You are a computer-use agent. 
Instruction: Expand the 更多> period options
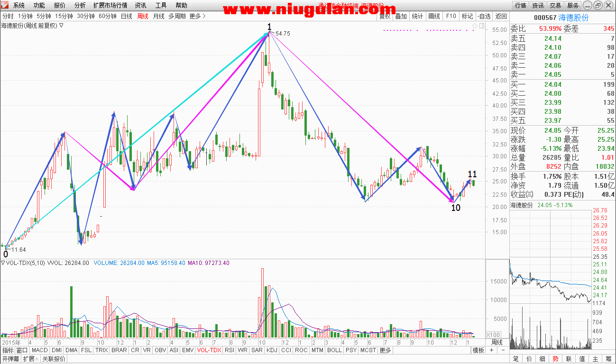coord(197,16)
